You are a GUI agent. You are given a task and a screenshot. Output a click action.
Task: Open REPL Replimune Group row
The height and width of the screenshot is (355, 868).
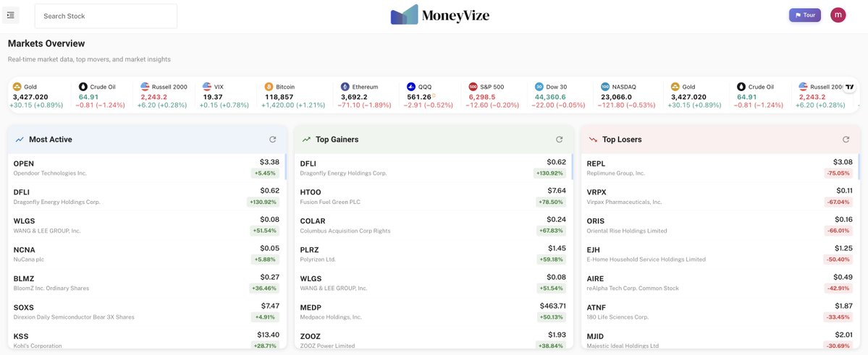tap(720, 168)
